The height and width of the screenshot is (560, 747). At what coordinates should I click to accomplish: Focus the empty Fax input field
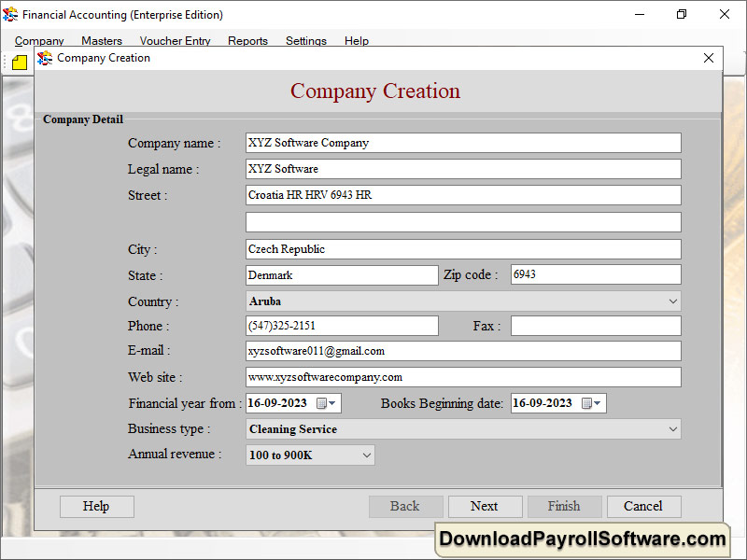(x=595, y=326)
